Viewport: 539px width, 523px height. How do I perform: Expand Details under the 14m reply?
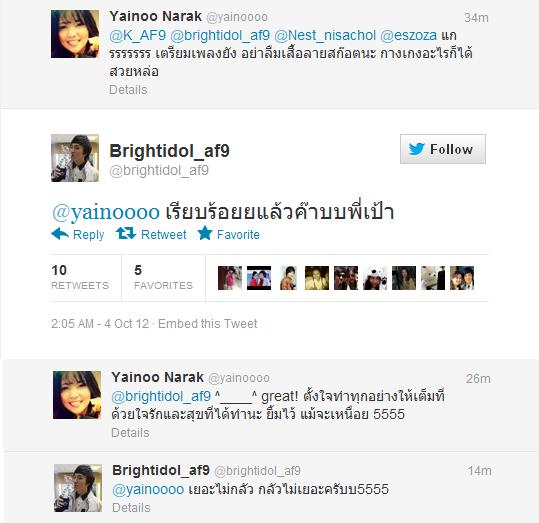pos(131,508)
